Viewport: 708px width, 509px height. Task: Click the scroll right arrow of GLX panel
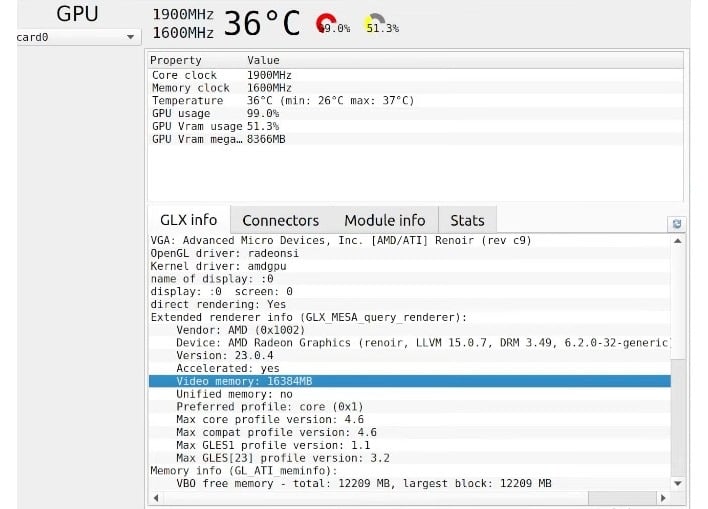point(663,498)
